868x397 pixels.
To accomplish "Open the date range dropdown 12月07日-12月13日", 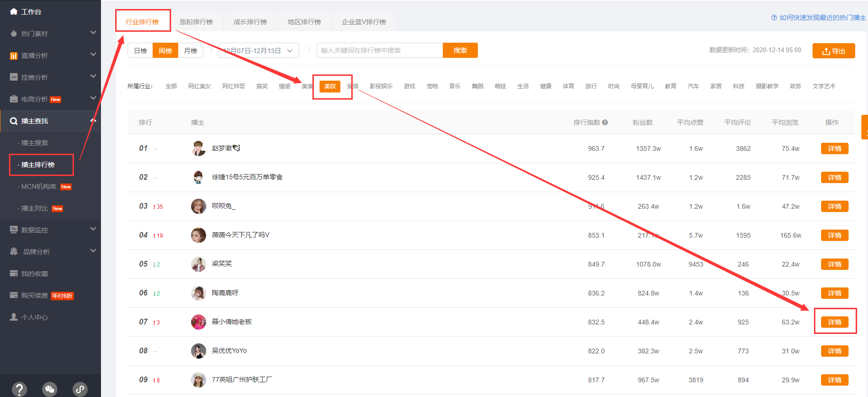I will pos(259,50).
